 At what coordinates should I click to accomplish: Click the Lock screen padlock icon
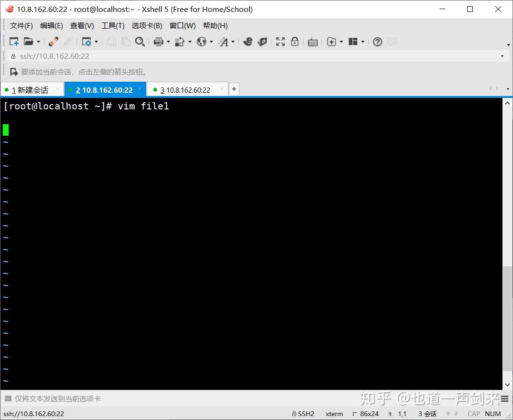click(295, 42)
